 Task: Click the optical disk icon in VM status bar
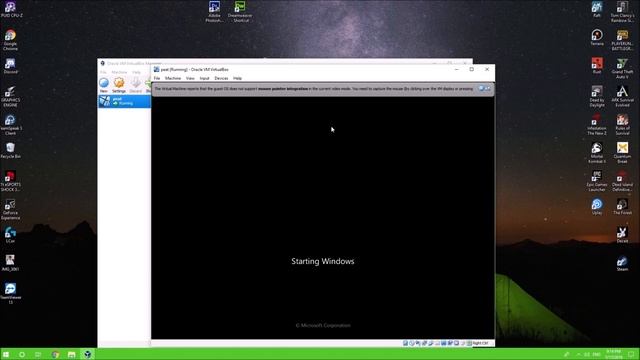point(411,343)
